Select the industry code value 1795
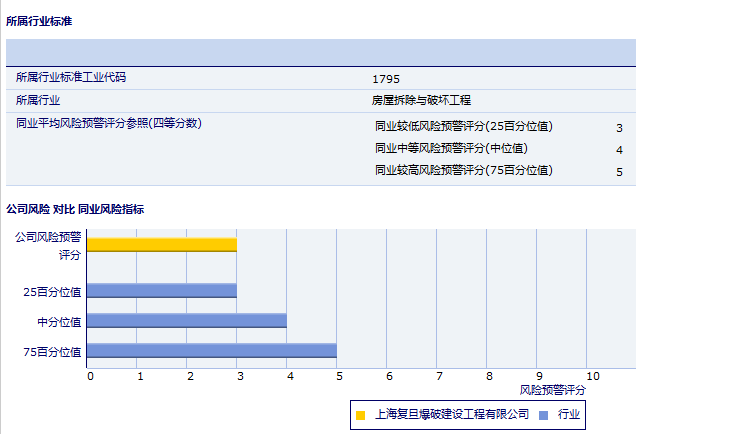Screen dimensions: 732x434 pyautogui.click(x=386, y=79)
